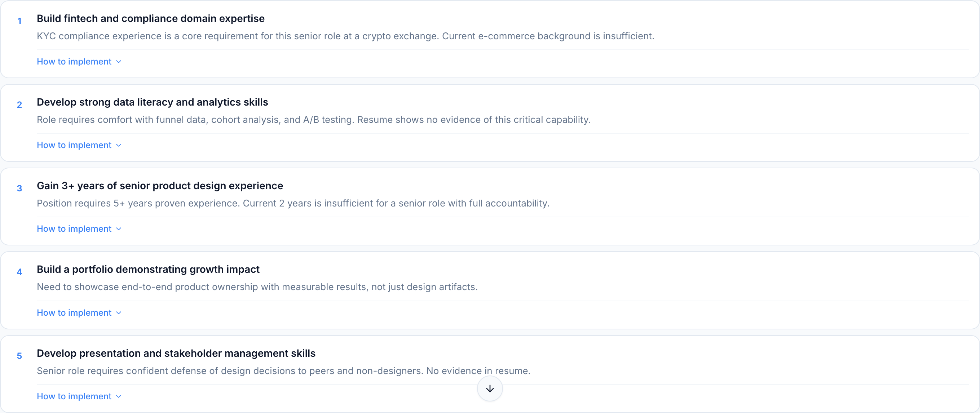The height and width of the screenshot is (413, 980).
Task: Expand How to implement for stakeholder management skills
Action: (79, 396)
